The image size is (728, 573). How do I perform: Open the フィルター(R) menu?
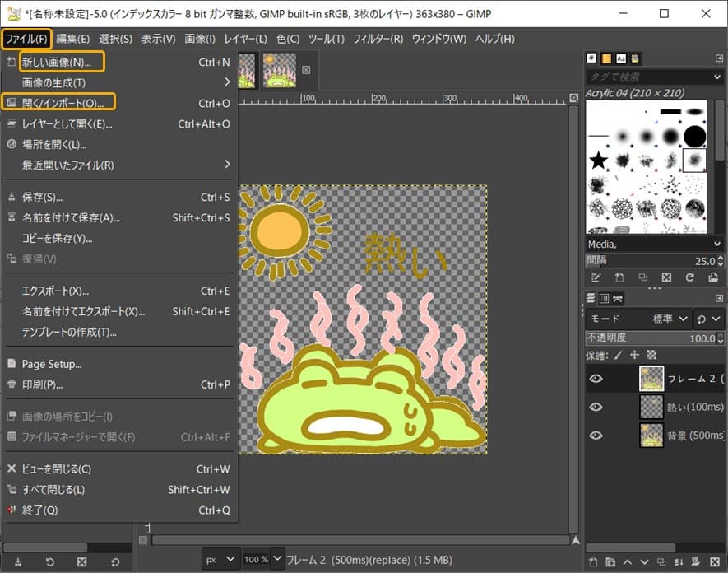[x=378, y=39]
